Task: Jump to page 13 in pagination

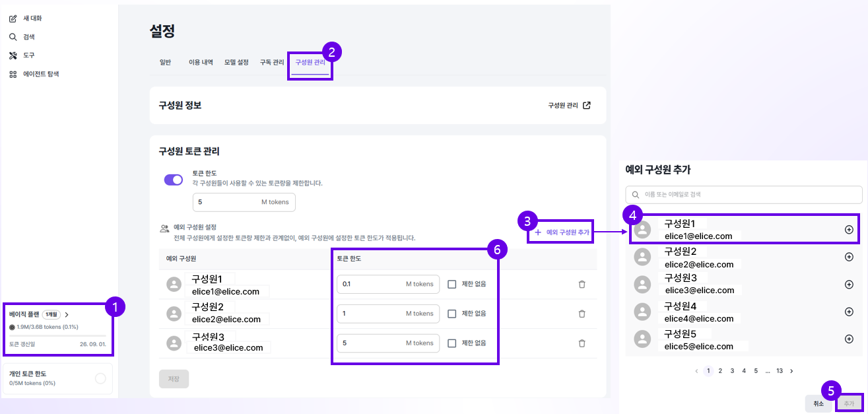Action: tap(780, 371)
